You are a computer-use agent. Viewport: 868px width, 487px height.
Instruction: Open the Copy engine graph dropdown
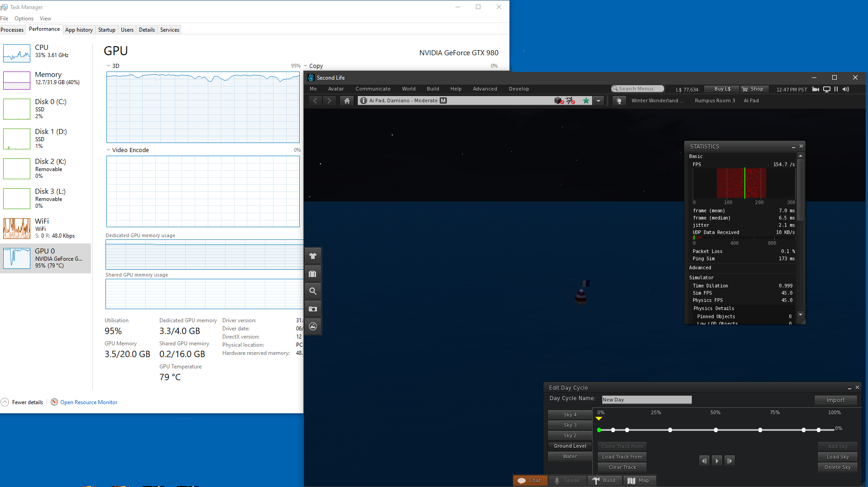[306, 66]
